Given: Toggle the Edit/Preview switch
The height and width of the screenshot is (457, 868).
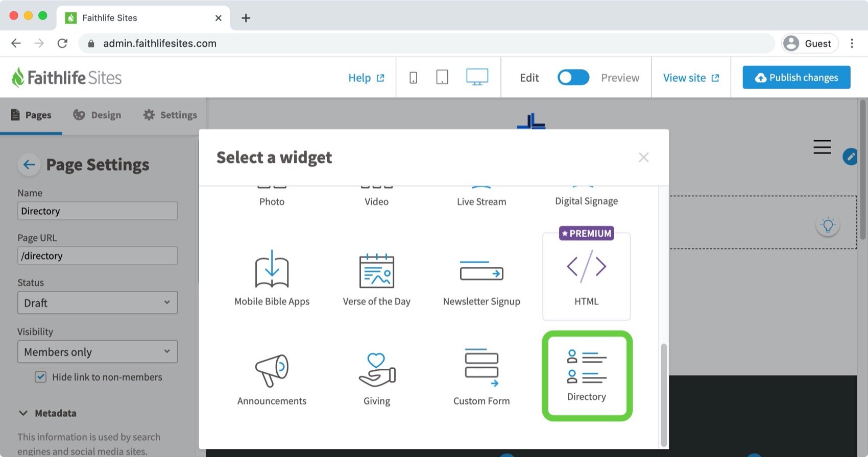Looking at the screenshot, I should coord(573,78).
